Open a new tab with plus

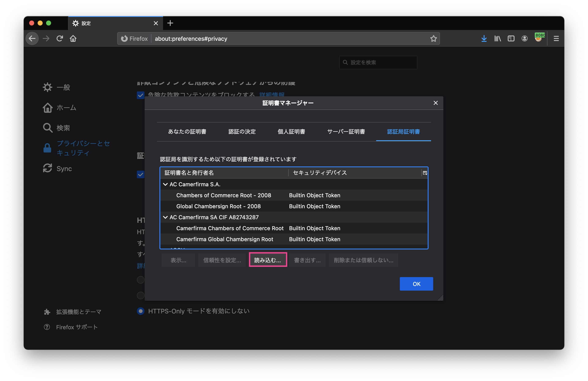click(170, 23)
